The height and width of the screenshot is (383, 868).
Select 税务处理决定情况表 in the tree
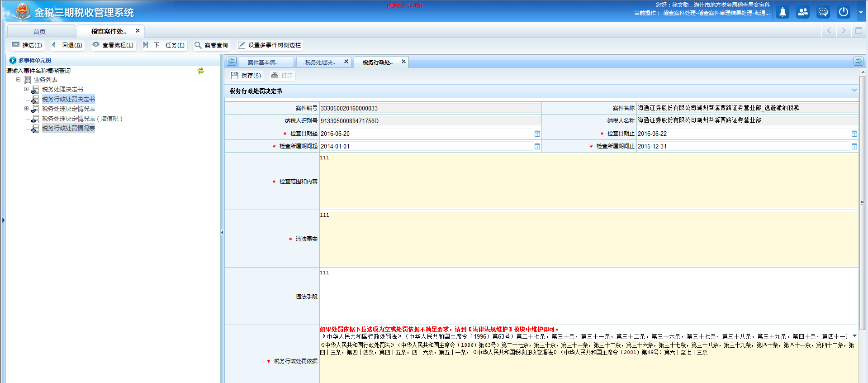(68, 109)
